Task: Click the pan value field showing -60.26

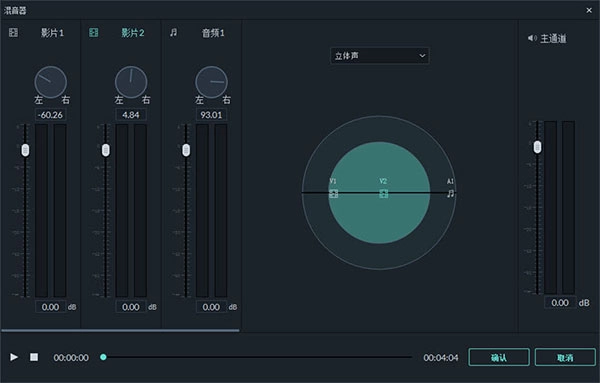Action: pyautogui.click(x=51, y=115)
